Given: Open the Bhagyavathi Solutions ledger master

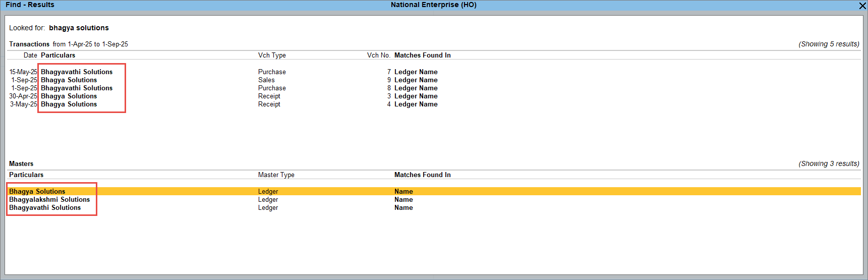Looking at the screenshot, I should (x=45, y=208).
